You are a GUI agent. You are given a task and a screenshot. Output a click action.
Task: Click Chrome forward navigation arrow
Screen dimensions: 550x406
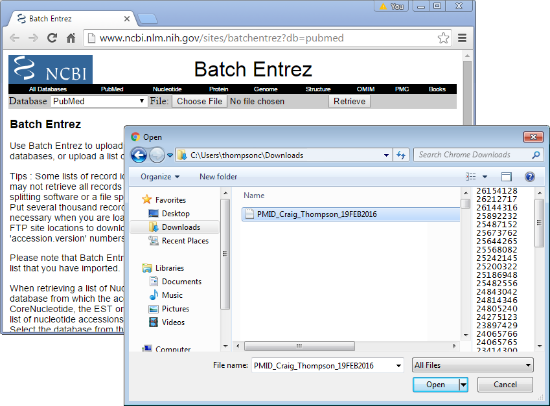(33, 38)
